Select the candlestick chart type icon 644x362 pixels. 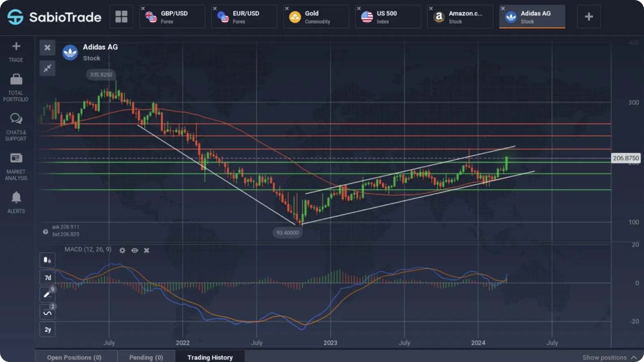pyautogui.click(x=47, y=260)
